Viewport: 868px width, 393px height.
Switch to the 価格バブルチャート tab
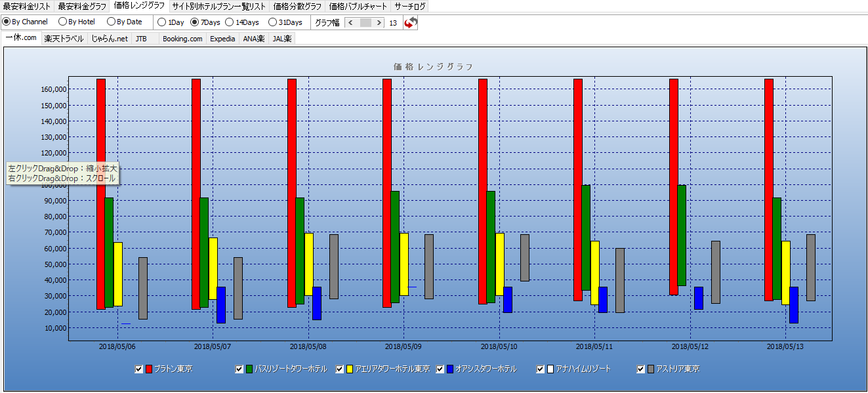pyautogui.click(x=358, y=7)
